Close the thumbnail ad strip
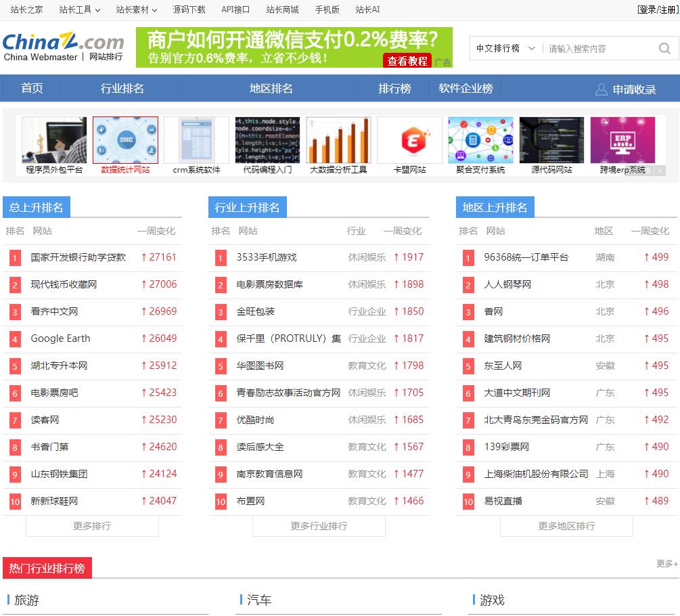Image resolution: width=680 pixels, height=616 pixels. click(x=660, y=171)
